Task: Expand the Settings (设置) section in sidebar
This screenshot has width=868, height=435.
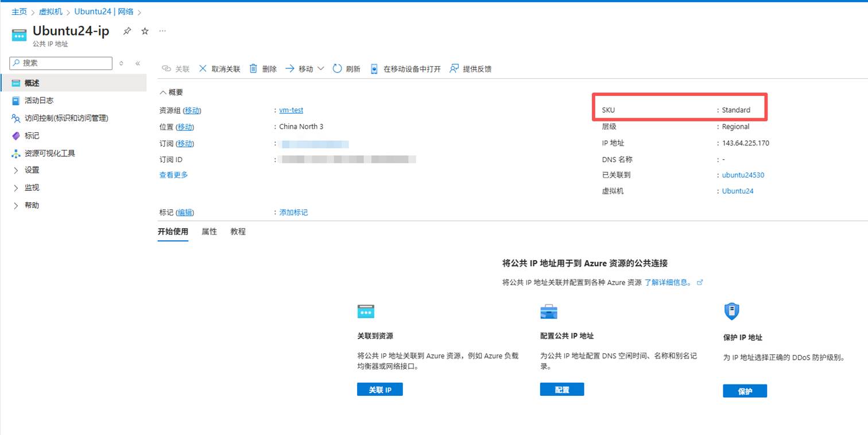Action: (x=16, y=171)
